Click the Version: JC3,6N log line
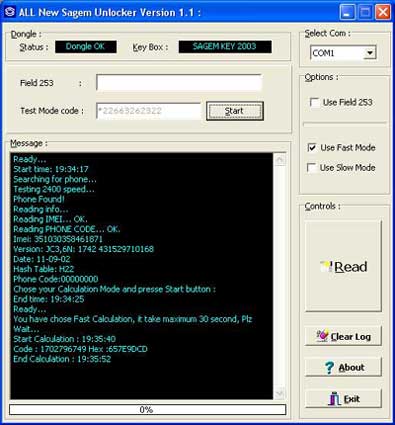Viewport: 395px width, 425px height. tap(83, 249)
